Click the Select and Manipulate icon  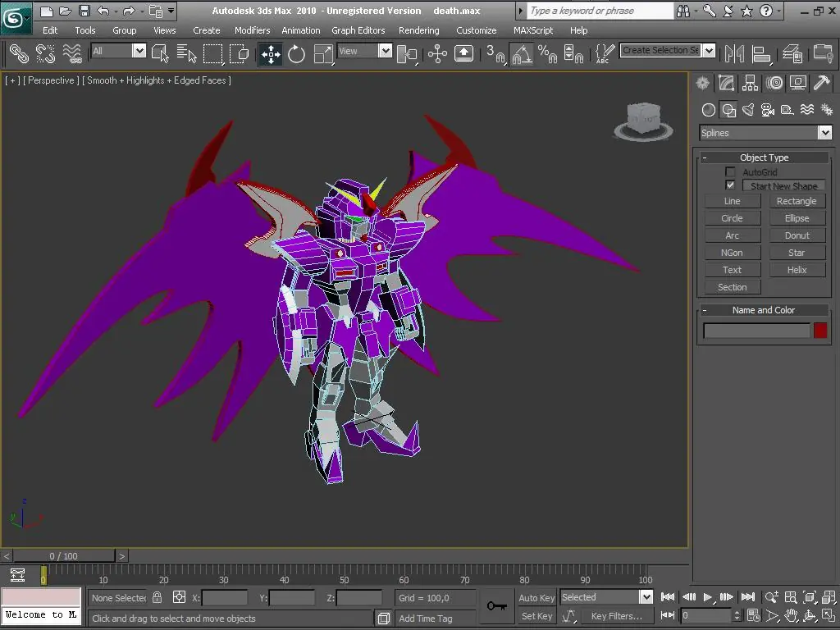pyautogui.click(x=437, y=53)
